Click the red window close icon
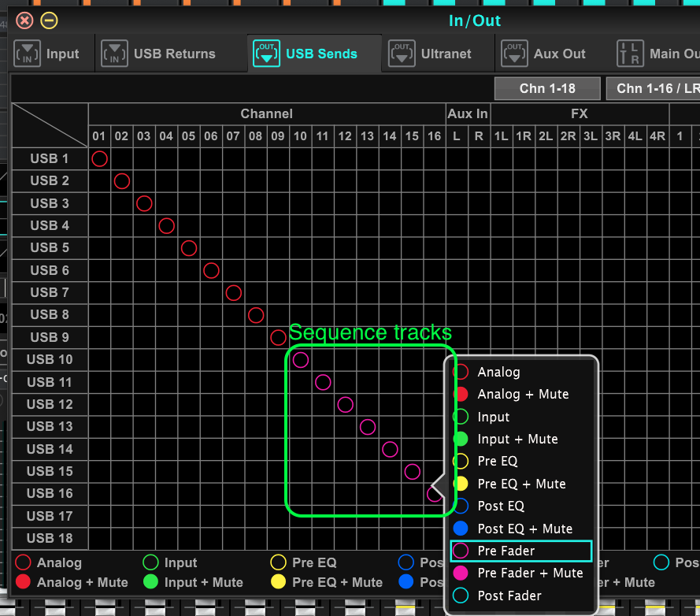Viewport: 700px width, 616px height. click(24, 20)
